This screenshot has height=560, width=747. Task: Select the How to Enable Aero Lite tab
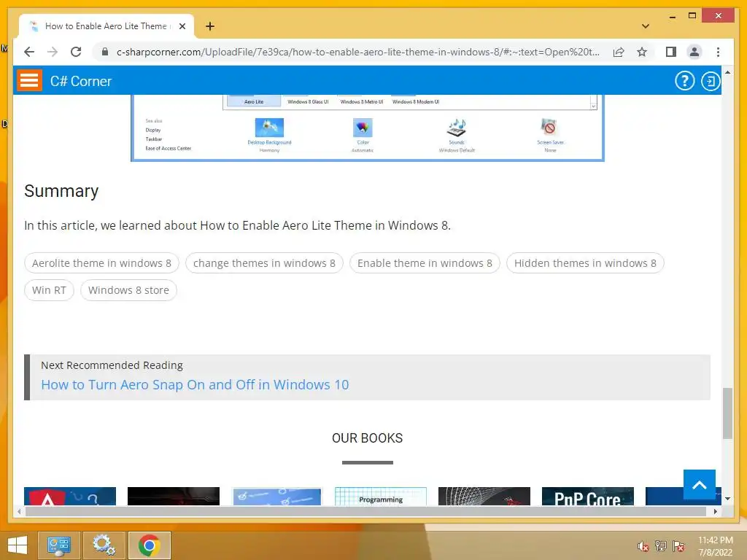coord(106,26)
